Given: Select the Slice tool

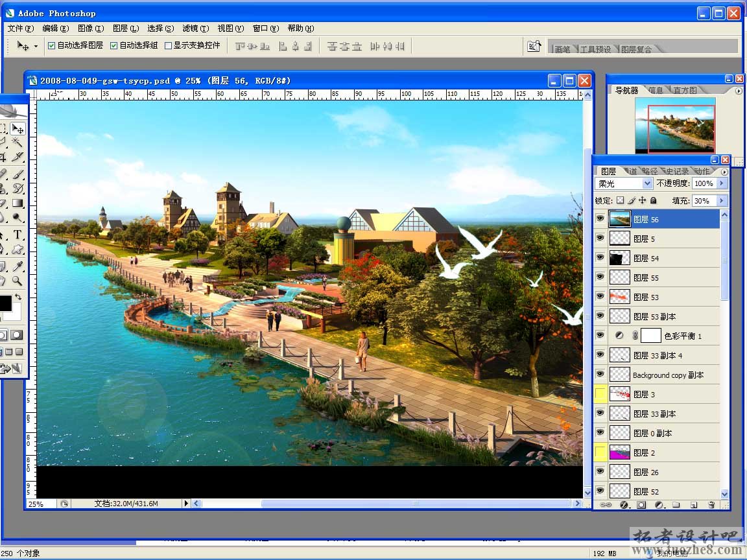Looking at the screenshot, I should [x=18, y=157].
